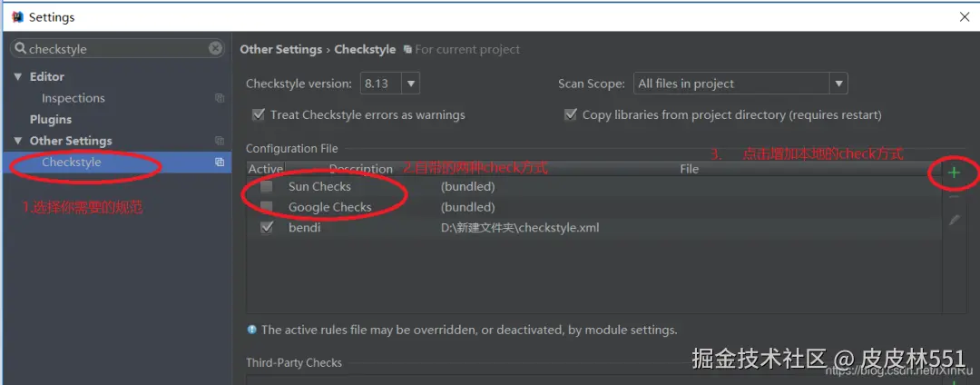Collapse the Other Settings tree node
980x385 pixels.
click(18, 141)
